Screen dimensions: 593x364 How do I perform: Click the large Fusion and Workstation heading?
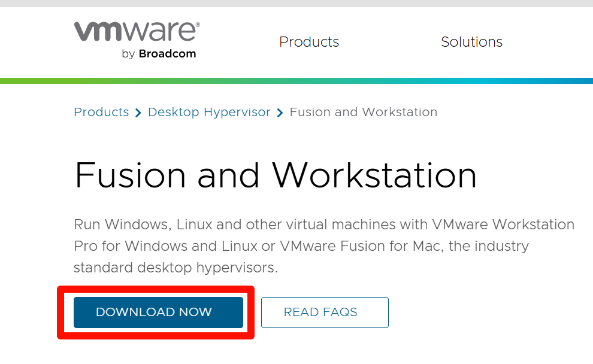tap(276, 175)
